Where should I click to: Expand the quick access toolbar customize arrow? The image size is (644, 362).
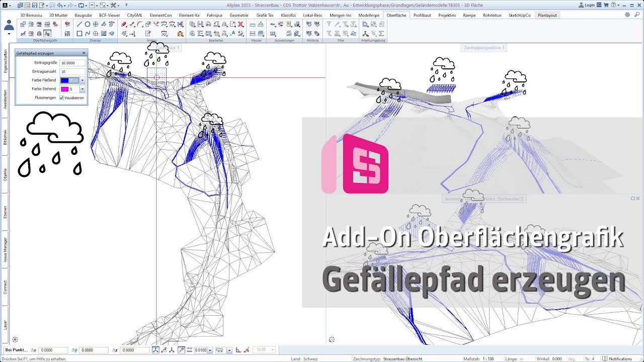(x=126, y=5)
